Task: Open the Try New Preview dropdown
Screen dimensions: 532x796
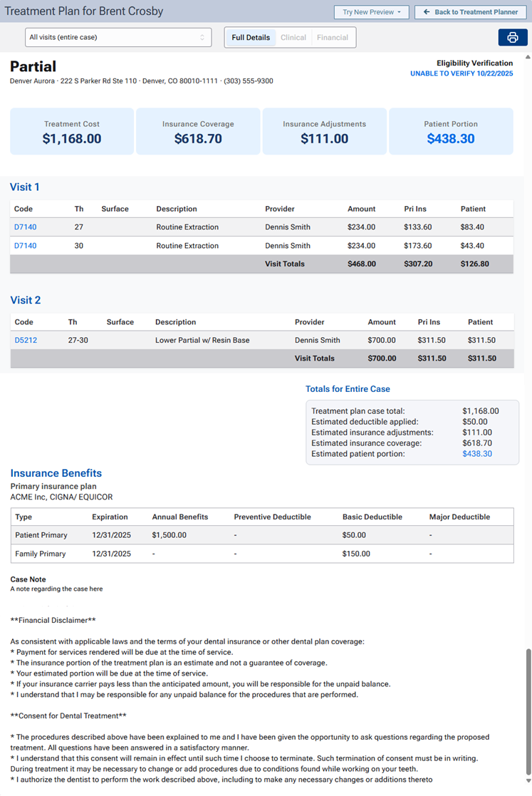Action: (x=371, y=12)
